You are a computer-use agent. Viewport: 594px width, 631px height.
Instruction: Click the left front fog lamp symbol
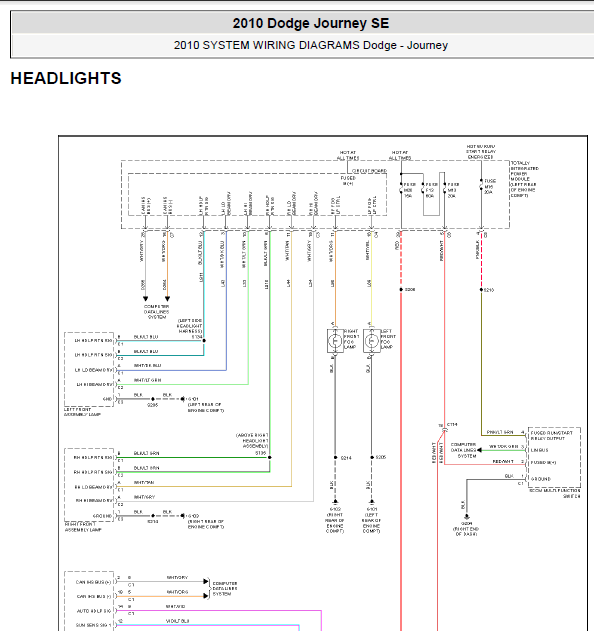pos(371,341)
